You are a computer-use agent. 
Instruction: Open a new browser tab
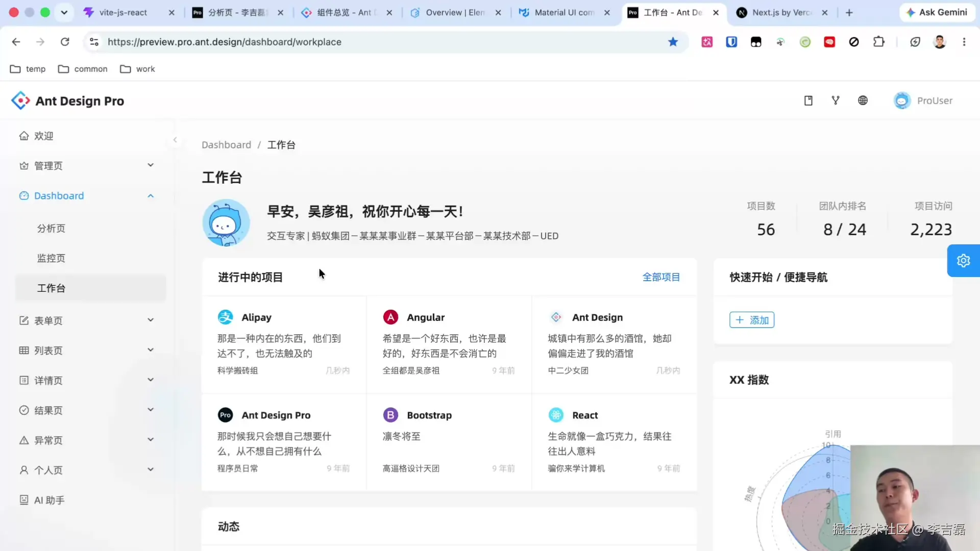coord(849,12)
